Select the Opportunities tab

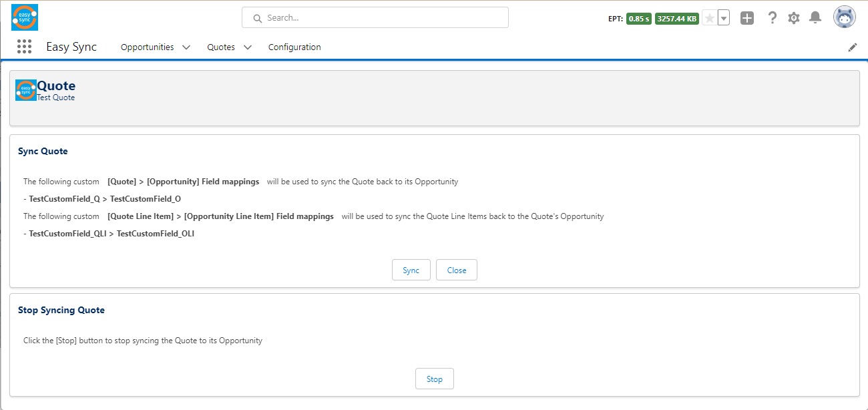148,47
